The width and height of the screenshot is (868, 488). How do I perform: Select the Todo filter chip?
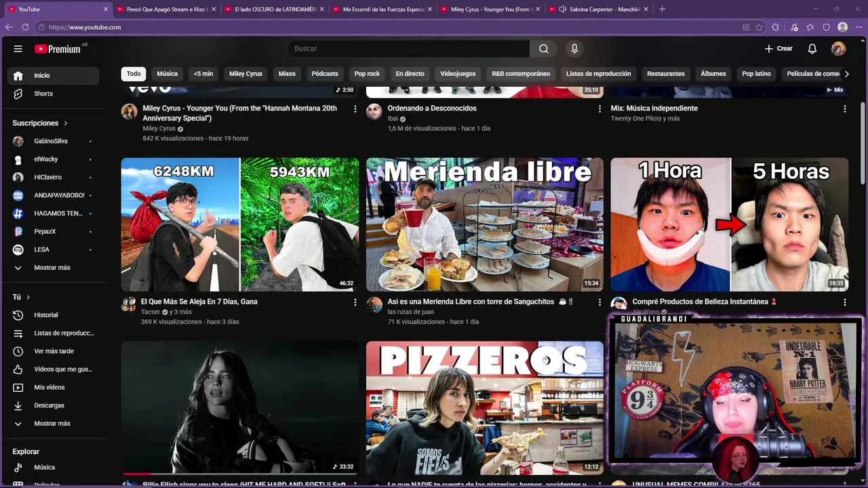pos(134,74)
